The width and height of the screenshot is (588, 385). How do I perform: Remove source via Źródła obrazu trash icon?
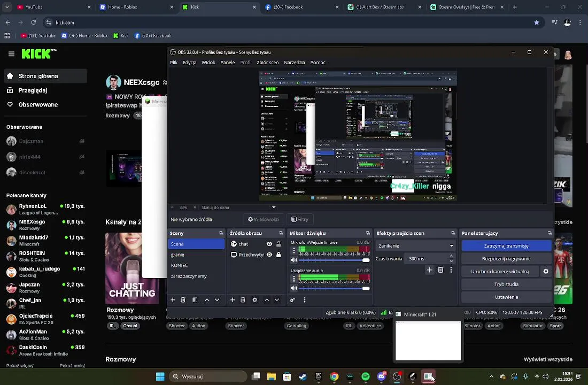pyautogui.click(x=243, y=300)
